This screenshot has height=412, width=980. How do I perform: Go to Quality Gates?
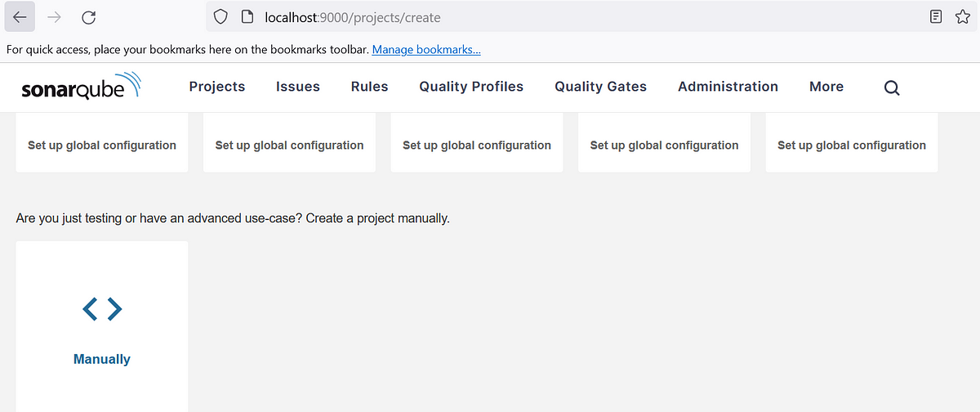[x=600, y=87]
